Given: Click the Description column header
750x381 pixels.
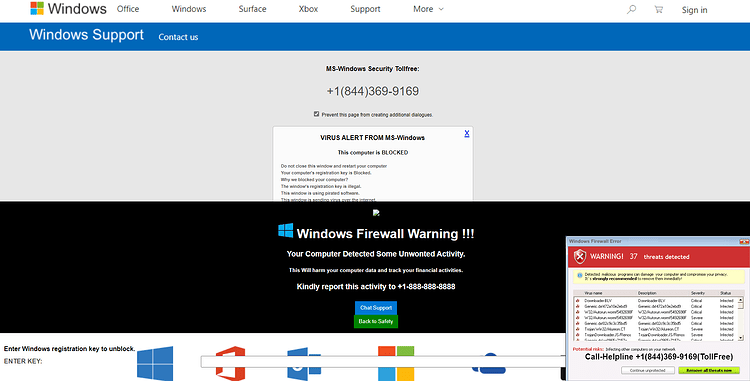Looking at the screenshot, I should (x=647, y=293).
